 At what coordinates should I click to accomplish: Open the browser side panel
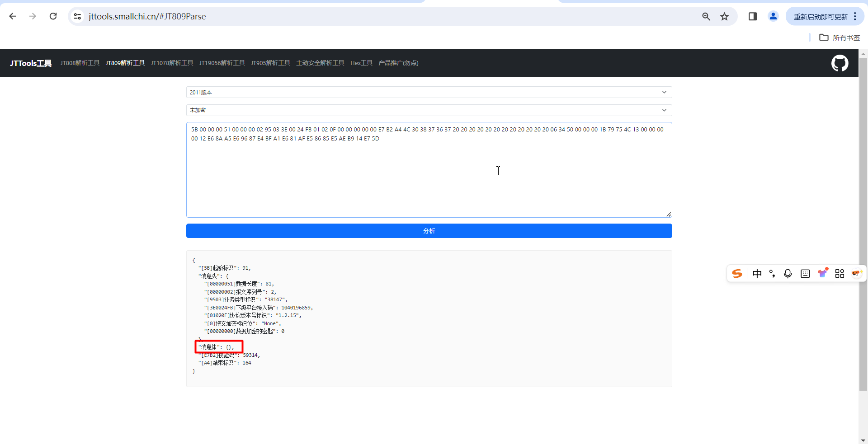tap(753, 16)
